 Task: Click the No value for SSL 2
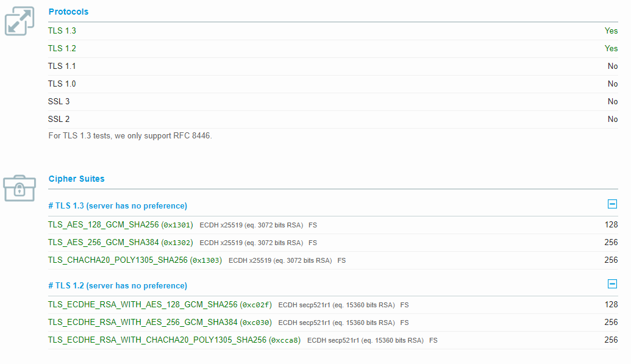(613, 119)
